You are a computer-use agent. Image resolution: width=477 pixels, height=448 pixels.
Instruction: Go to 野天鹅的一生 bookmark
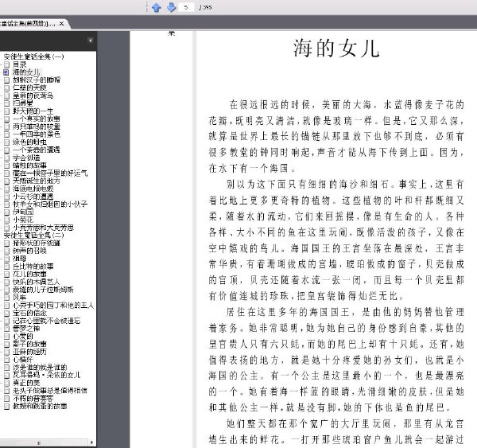[33, 111]
